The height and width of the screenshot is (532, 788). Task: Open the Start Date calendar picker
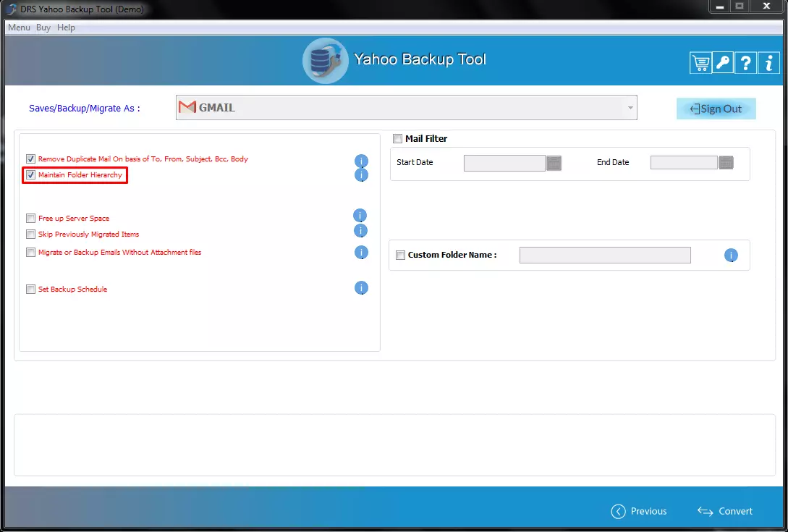click(554, 163)
